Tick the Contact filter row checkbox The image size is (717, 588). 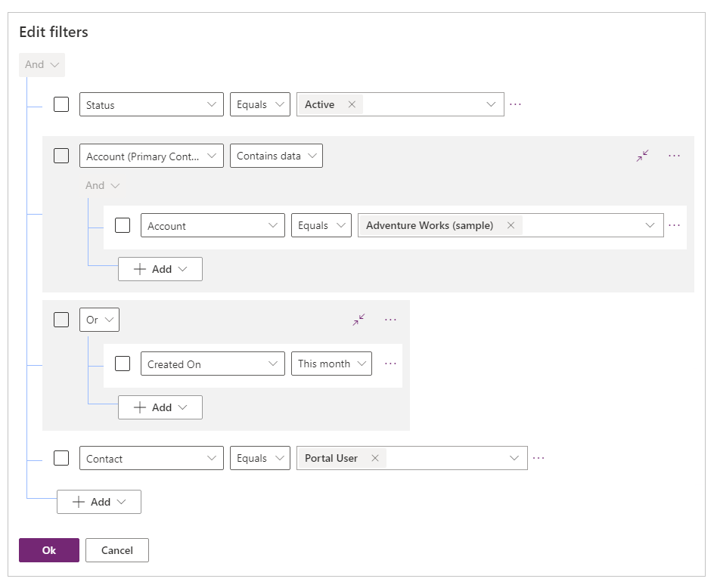point(61,458)
